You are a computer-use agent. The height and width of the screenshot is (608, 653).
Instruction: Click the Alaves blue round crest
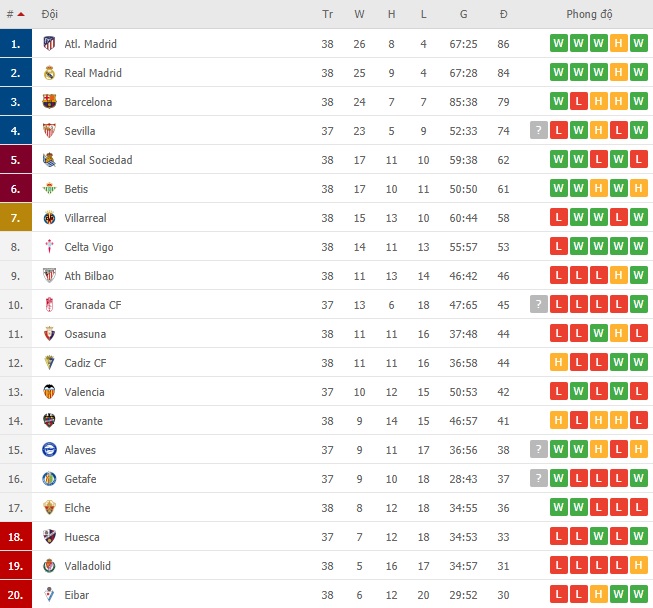pos(49,450)
